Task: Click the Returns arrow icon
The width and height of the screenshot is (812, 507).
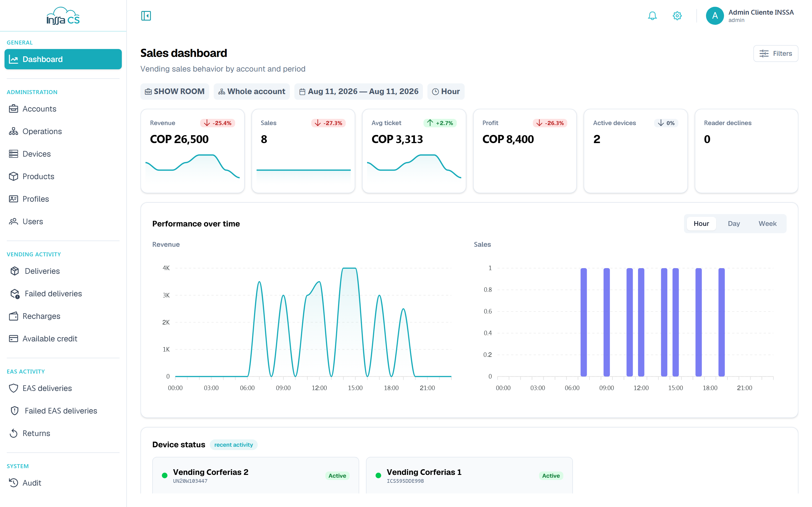Action: (14, 433)
